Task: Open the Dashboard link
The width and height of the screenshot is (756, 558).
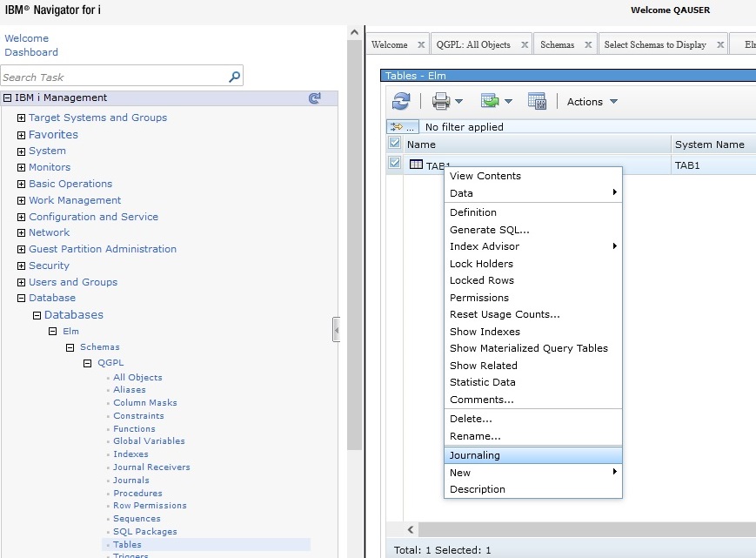Action: (31, 52)
